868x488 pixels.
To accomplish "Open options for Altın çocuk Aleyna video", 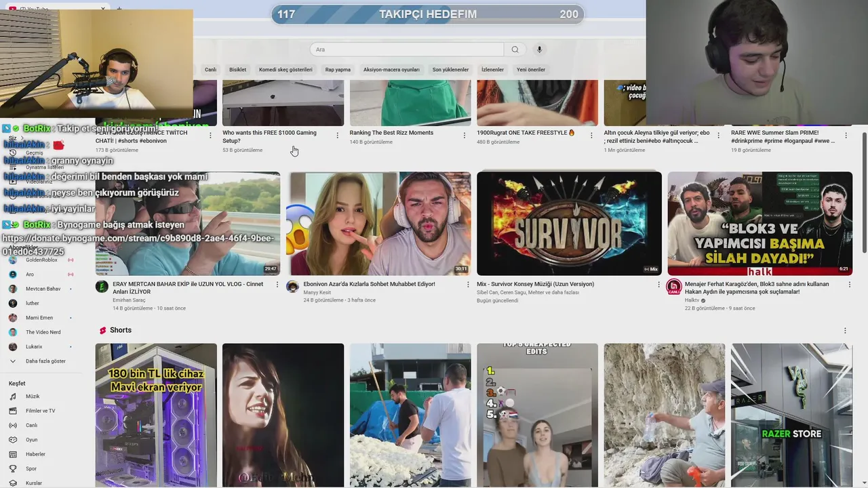I will (x=718, y=136).
